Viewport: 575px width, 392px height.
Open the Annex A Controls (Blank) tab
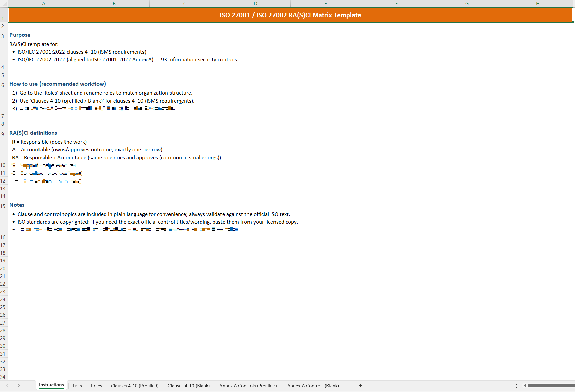click(313, 386)
